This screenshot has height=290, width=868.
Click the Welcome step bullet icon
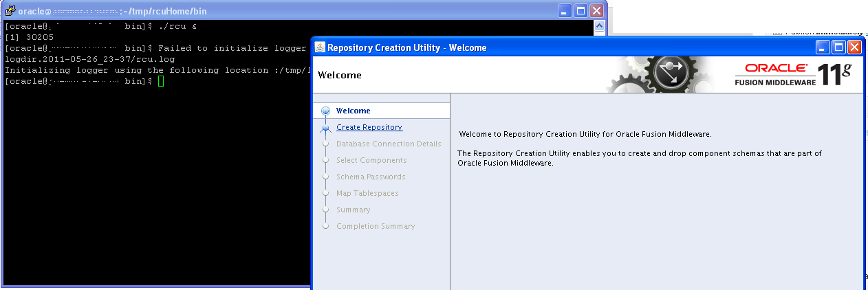[x=325, y=111]
